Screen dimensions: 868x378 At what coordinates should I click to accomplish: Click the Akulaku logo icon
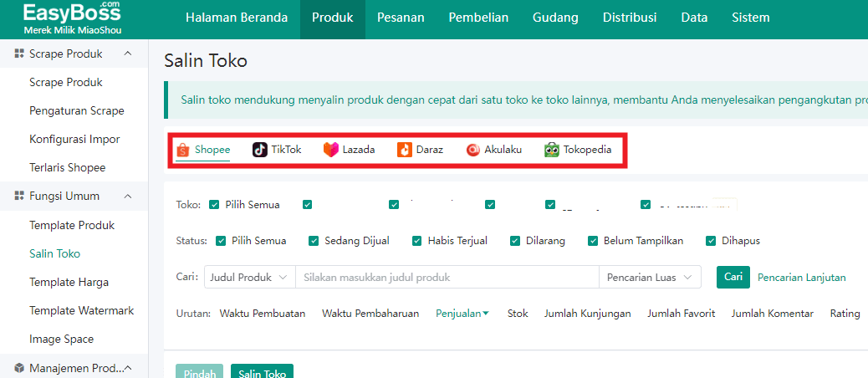473,150
